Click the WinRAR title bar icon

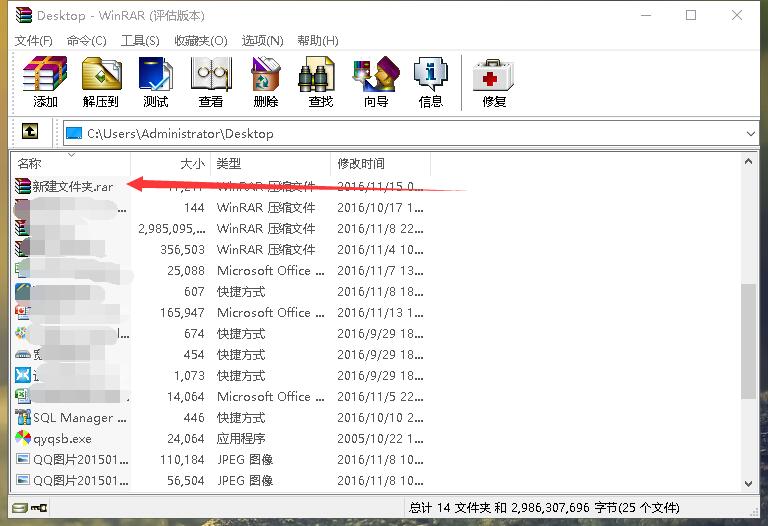[24, 15]
